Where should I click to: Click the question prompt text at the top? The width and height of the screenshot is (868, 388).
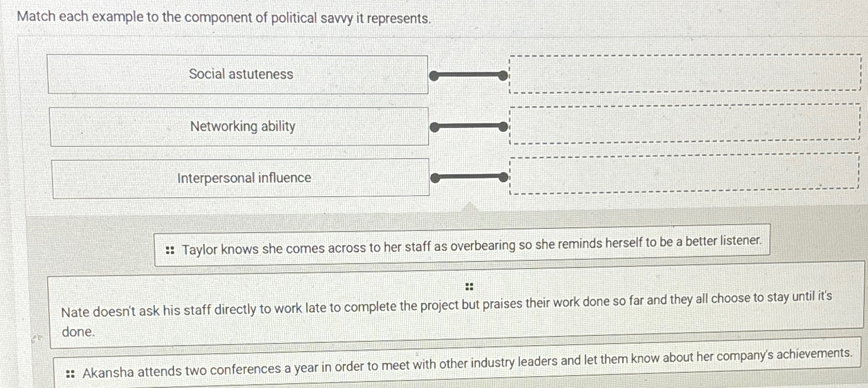(222, 17)
